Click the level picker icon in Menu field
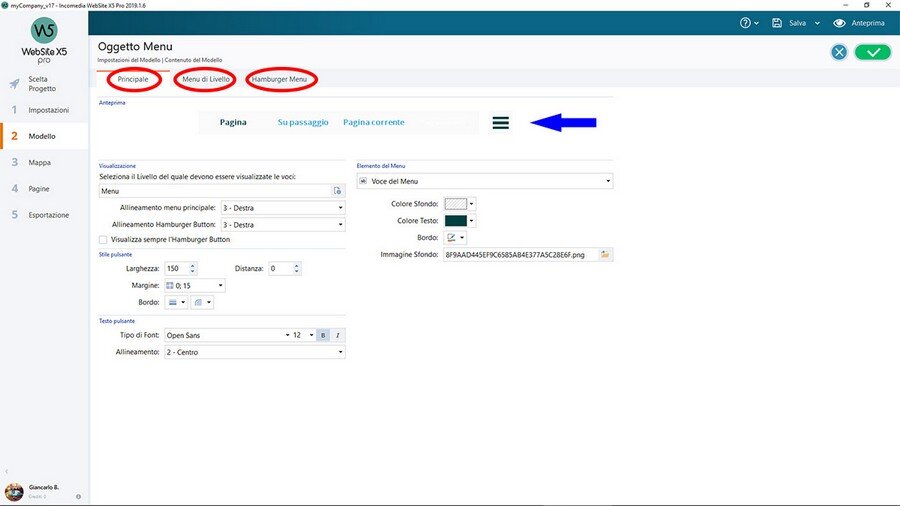 [x=338, y=190]
